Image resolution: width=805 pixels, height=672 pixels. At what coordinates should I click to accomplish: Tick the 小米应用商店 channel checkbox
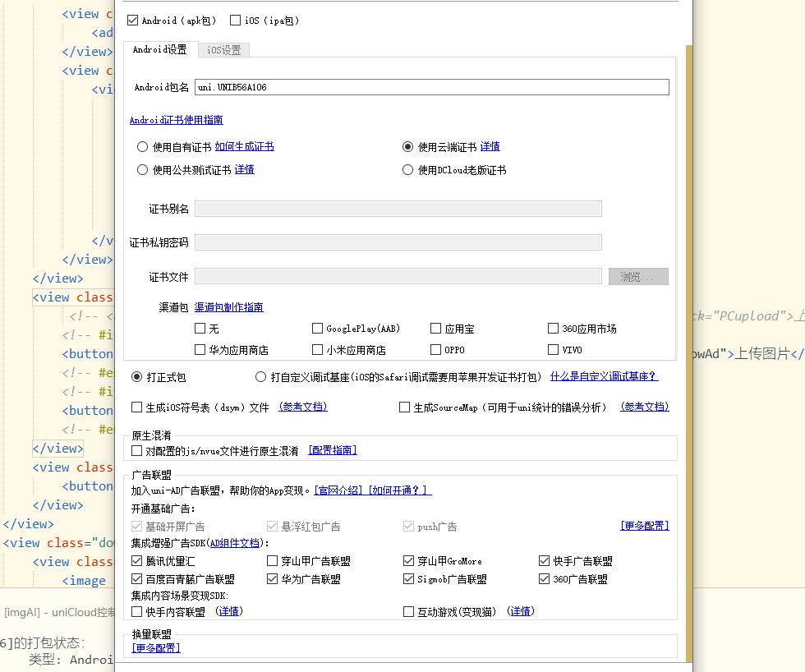(x=317, y=350)
